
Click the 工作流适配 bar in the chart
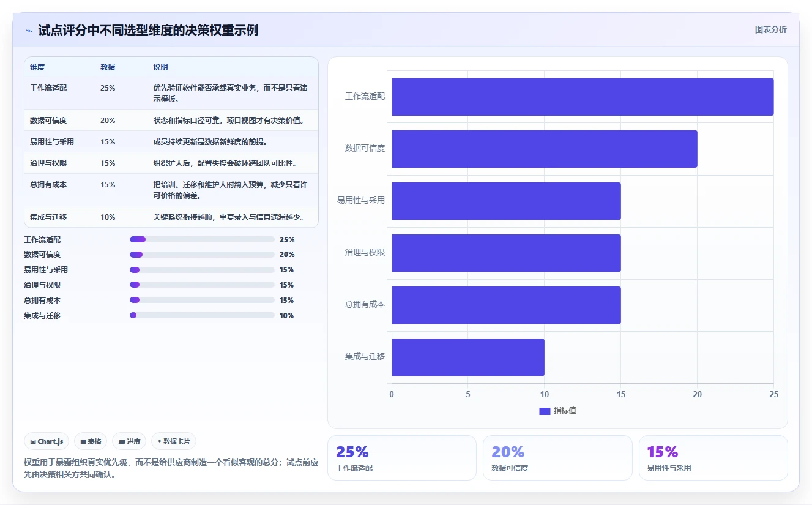click(x=583, y=97)
